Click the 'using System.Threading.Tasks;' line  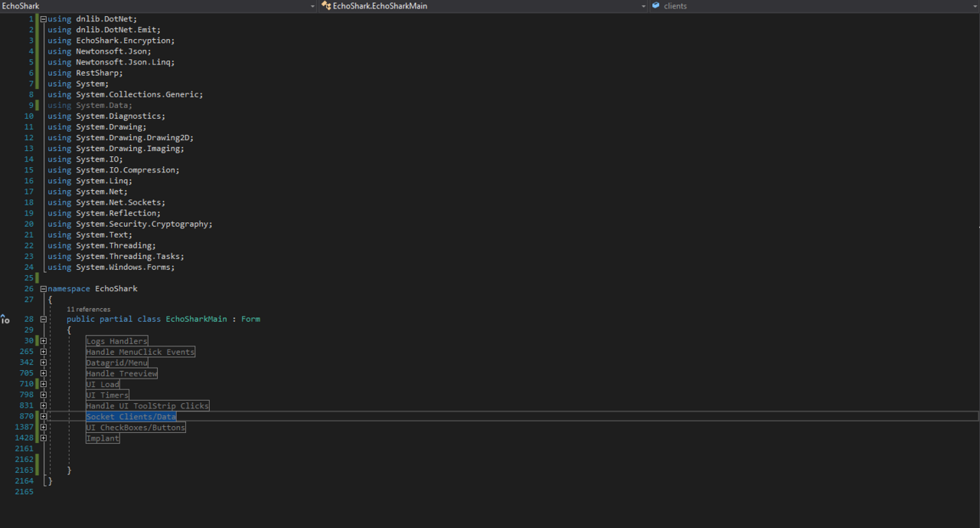116,257
